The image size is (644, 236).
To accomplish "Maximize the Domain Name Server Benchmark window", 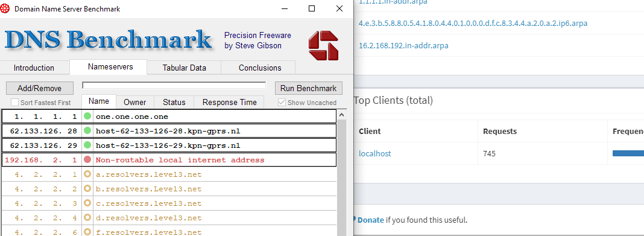I will pyautogui.click(x=312, y=8).
